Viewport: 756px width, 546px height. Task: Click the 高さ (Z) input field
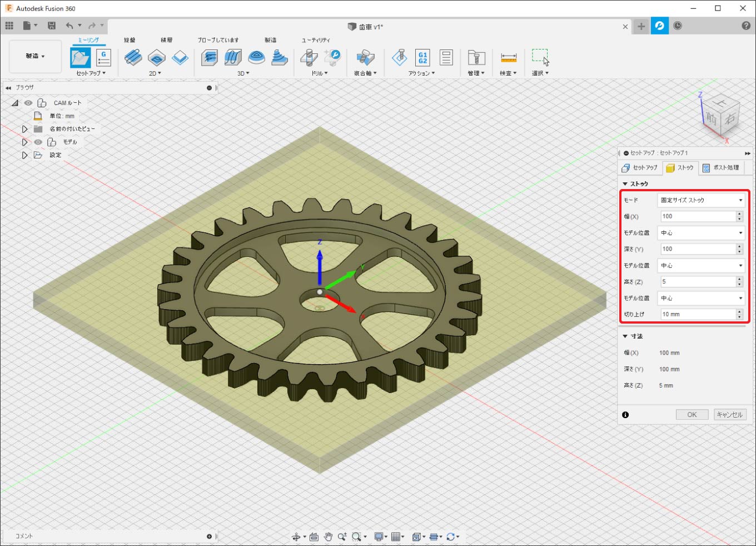698,282
